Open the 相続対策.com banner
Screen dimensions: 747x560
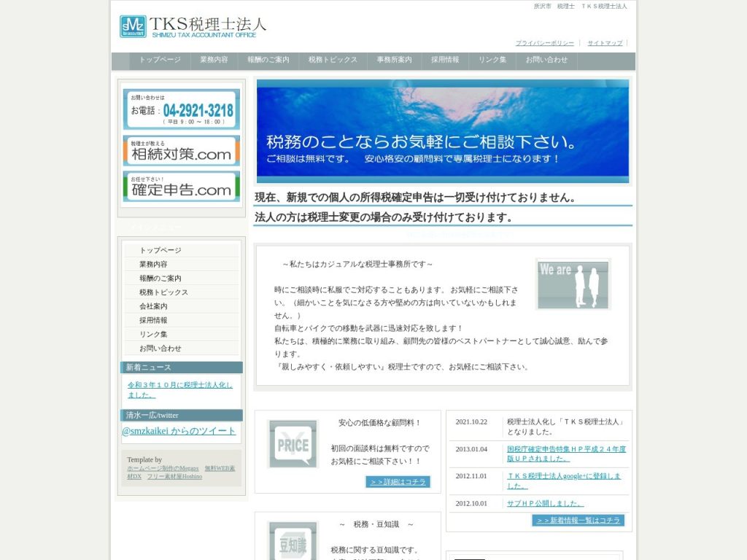[x=181, y=150]
